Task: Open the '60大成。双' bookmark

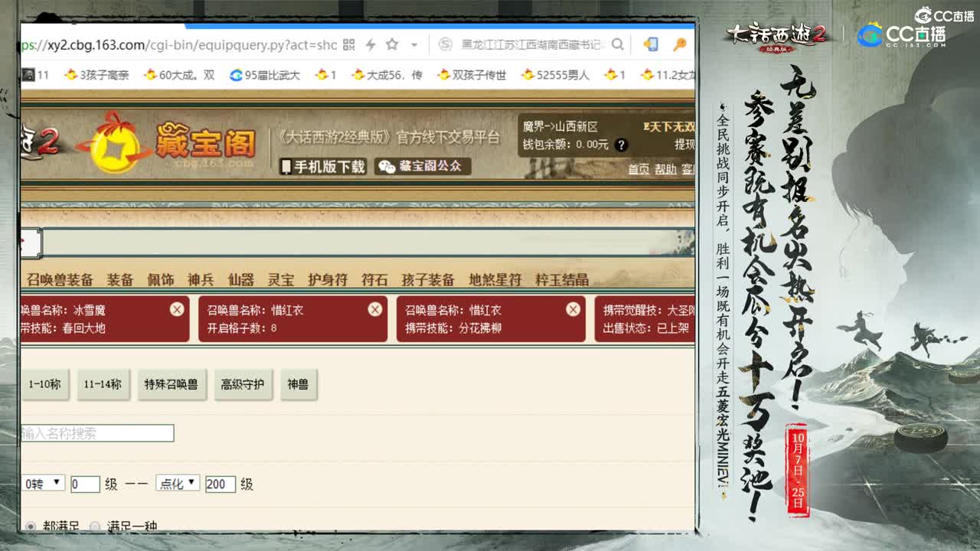Action: [x=179, y=75]
